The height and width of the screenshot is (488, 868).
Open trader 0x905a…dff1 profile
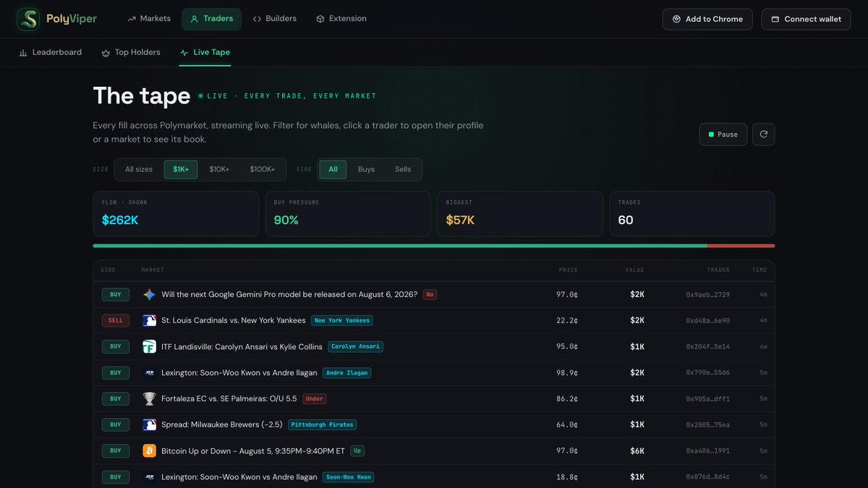[707, 398]
